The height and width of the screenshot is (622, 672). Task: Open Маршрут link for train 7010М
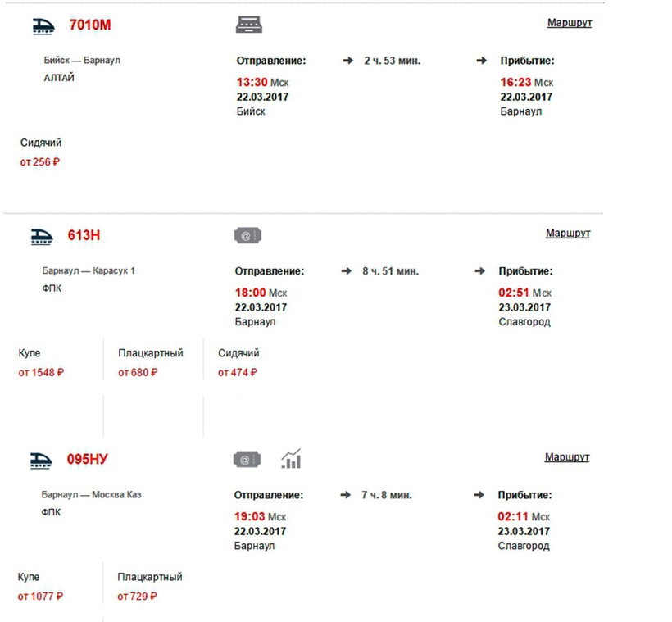(569, 23)
